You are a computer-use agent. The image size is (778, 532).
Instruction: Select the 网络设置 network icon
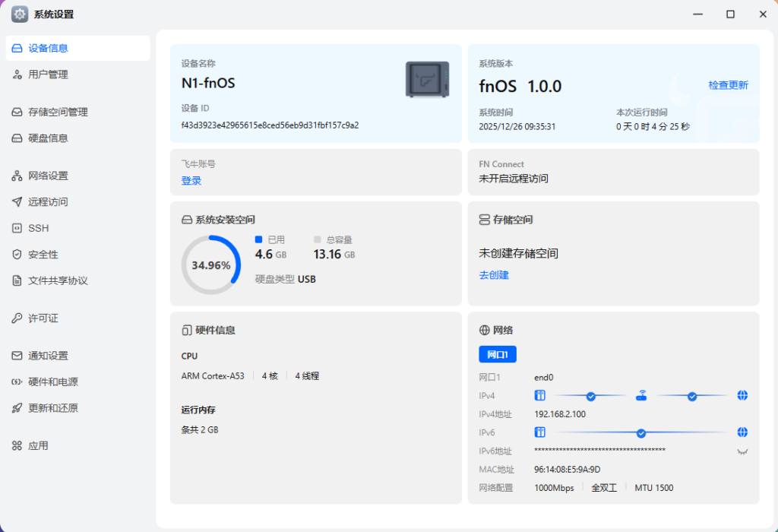17,175
